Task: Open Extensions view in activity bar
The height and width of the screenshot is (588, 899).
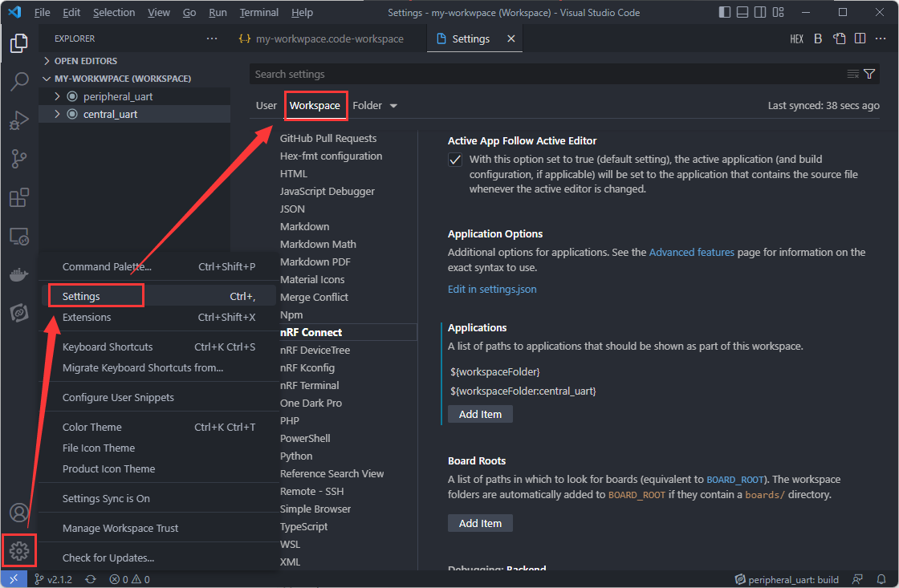Action: pyautogui.click(x=19, y=197)
